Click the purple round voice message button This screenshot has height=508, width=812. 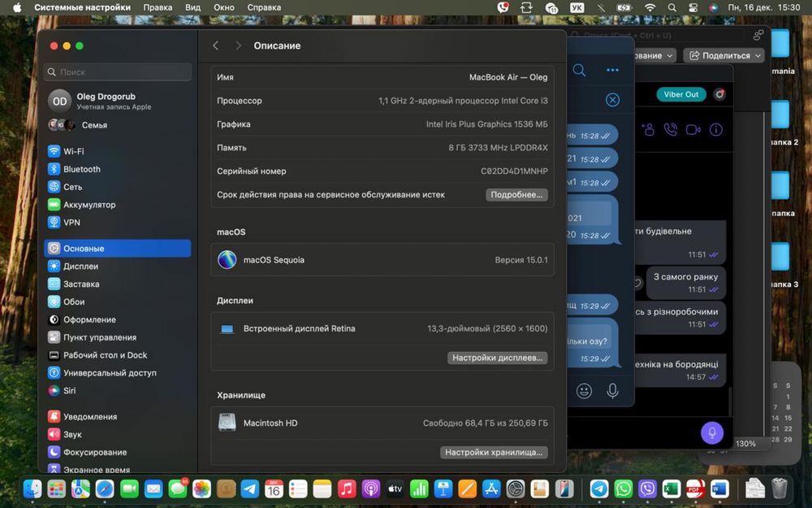tap(711, 432)
